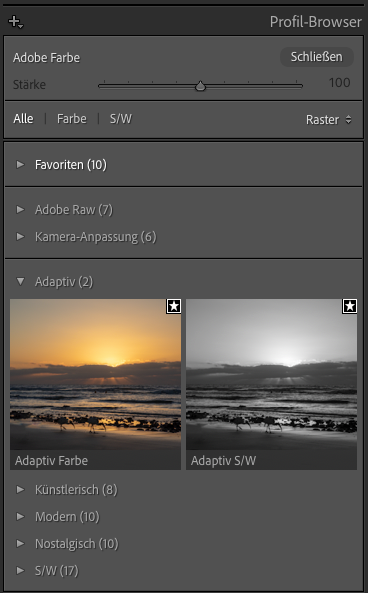Click the Schließen button

[x=317, y=57]
